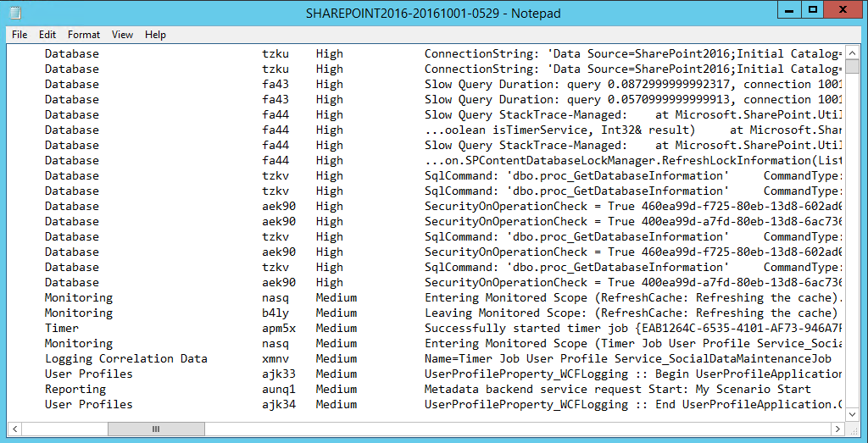
Task: Click the horizontal scrollbar thumb
Action: [156, 429]
